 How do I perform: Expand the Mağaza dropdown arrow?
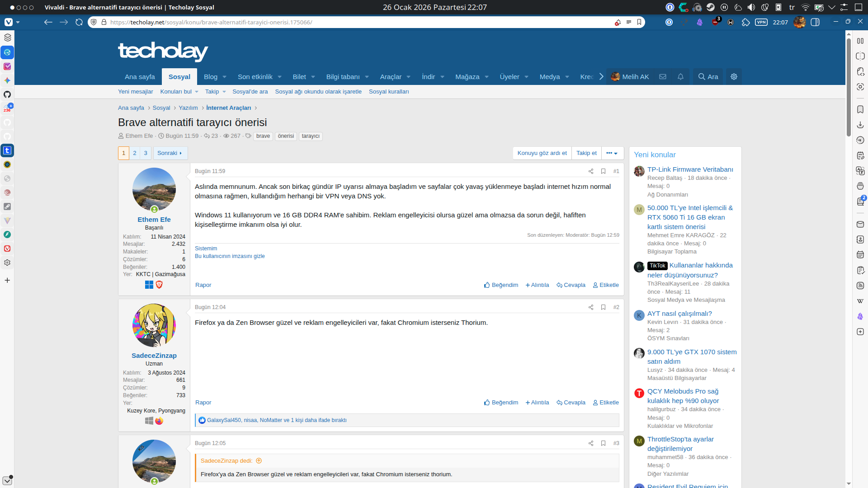click(486, 77)
